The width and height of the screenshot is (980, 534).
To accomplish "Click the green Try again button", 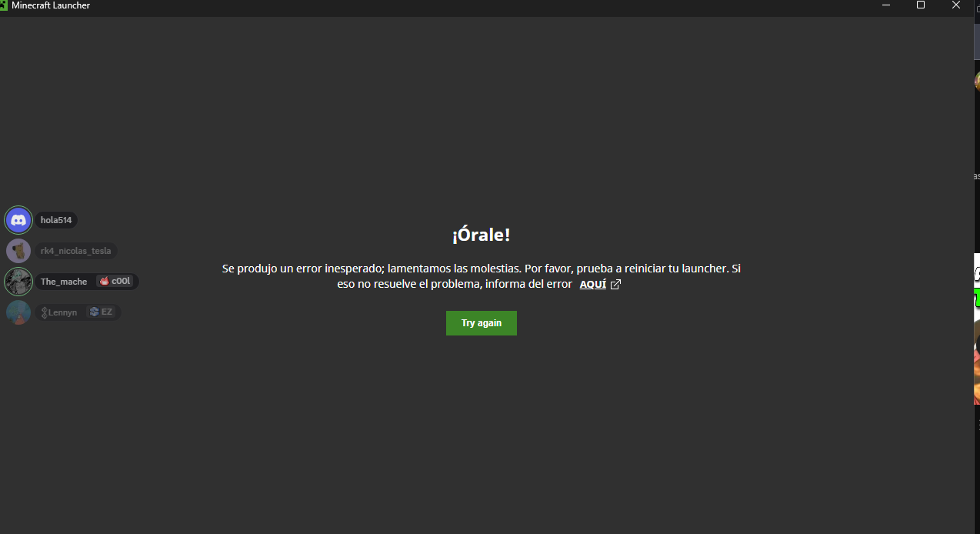I will [x=481, y=323].
